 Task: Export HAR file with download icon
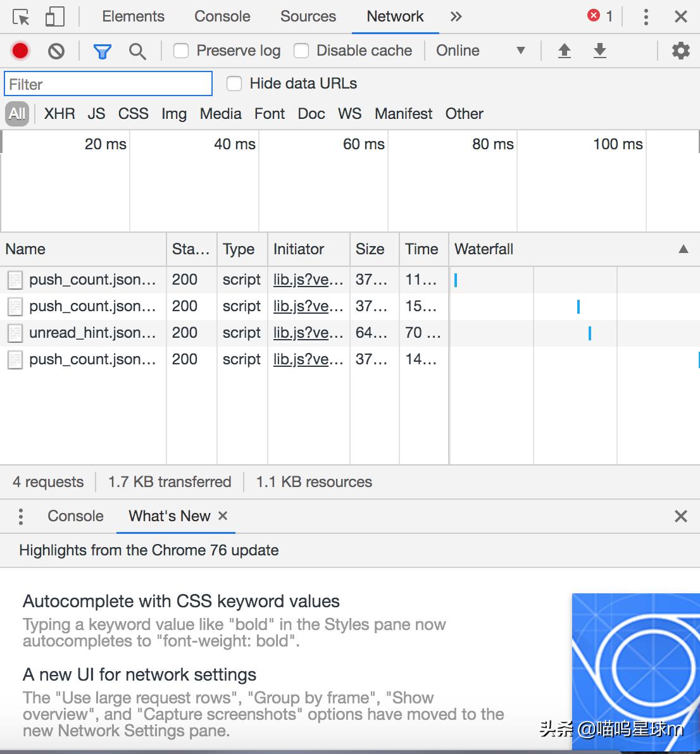(600, 51)
